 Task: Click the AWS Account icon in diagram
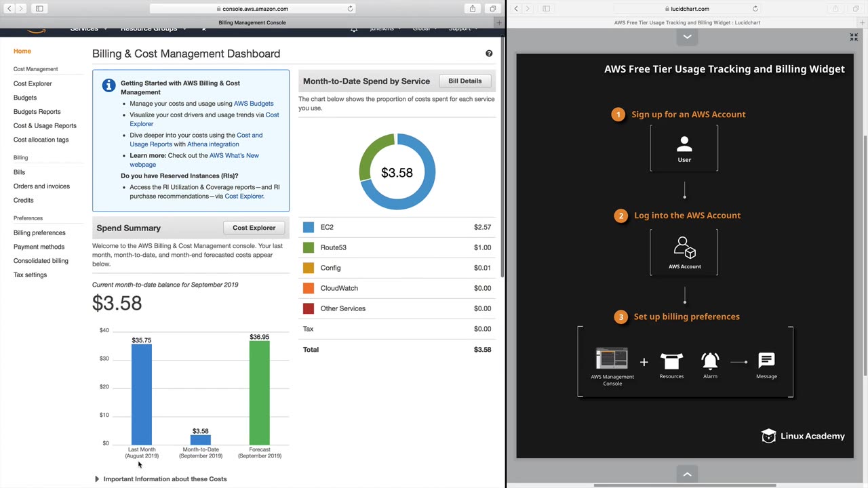(684, 247)
